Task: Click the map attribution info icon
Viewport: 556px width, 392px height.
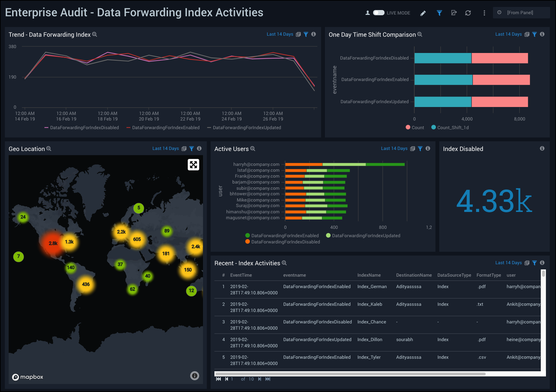Action: coord(195,376)
